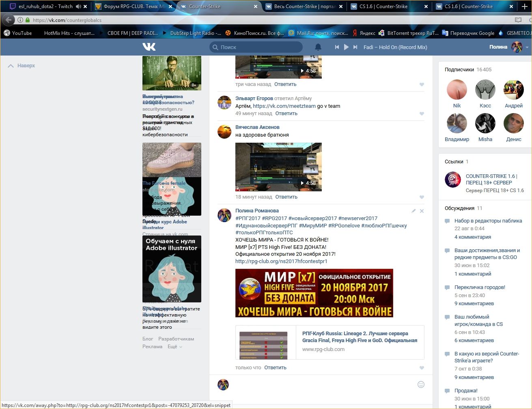This screenshot has height=409, width=532.
Task: Open the emoji picker smiley
Action: click(421, 384)
